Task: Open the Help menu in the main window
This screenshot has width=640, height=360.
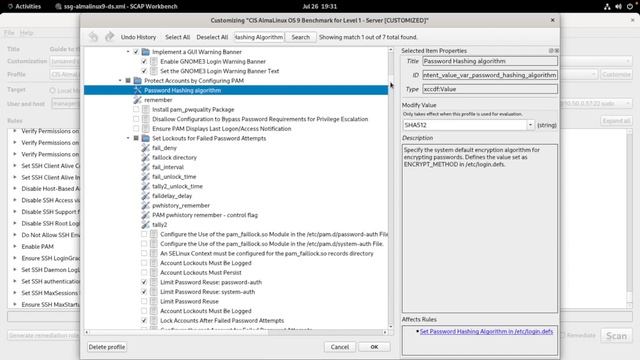Action: click(x=27, y=33)
